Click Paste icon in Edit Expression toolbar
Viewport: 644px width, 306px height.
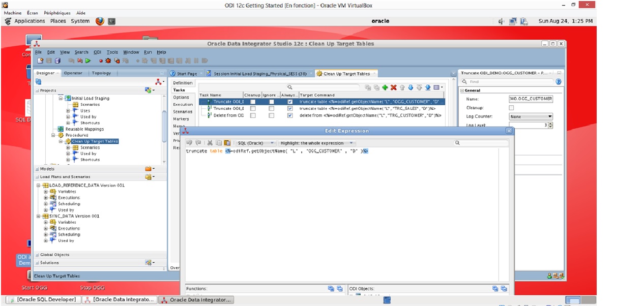pyautogui.click(x=227, y=143)
